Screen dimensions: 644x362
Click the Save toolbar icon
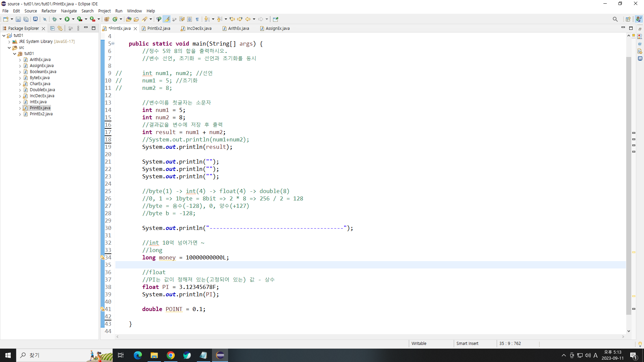(18, 19)
